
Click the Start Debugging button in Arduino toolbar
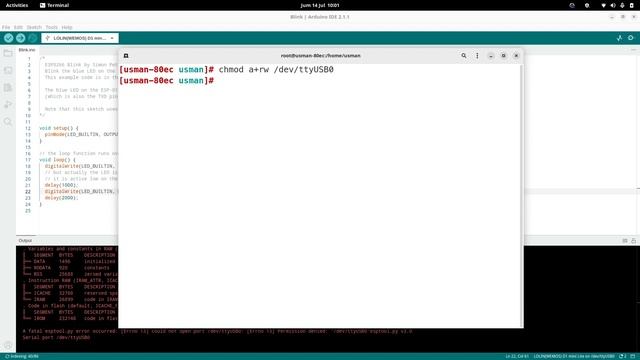coord(33,38)
